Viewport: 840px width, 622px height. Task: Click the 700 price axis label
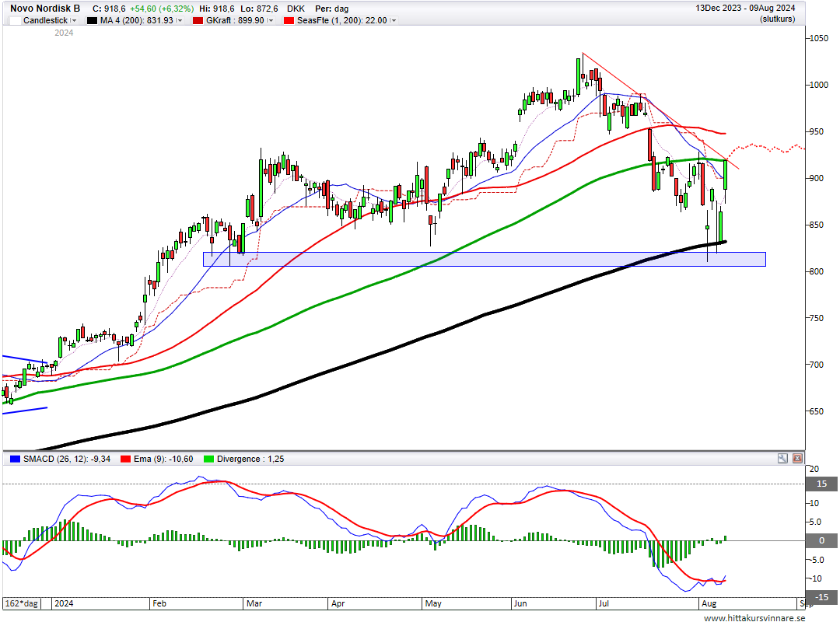coord(817,365)
